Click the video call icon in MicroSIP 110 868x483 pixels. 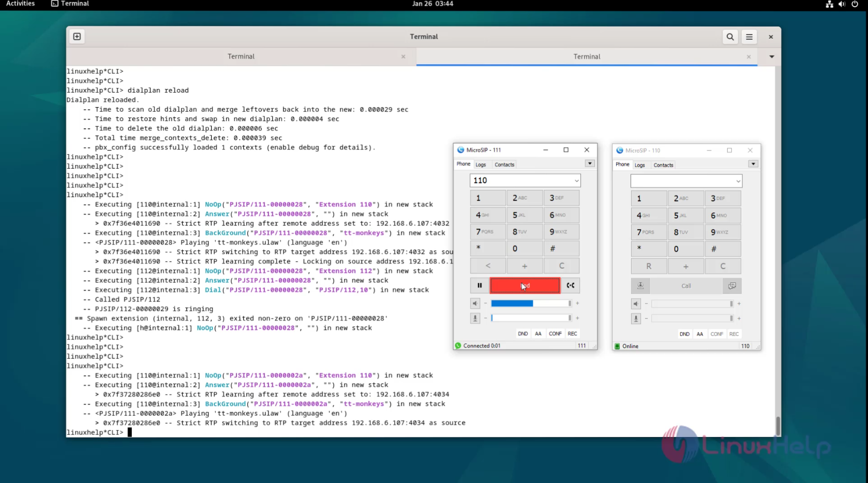[640, 286]
